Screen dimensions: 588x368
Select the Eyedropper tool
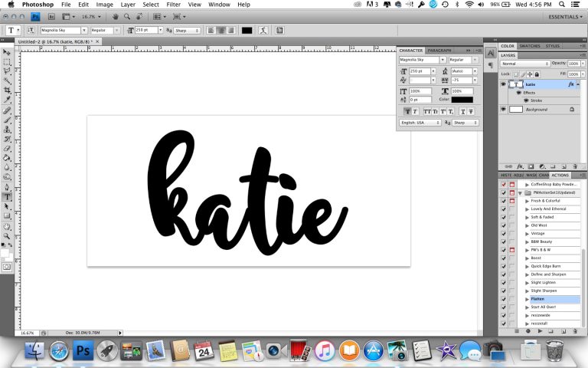(7, 100)
